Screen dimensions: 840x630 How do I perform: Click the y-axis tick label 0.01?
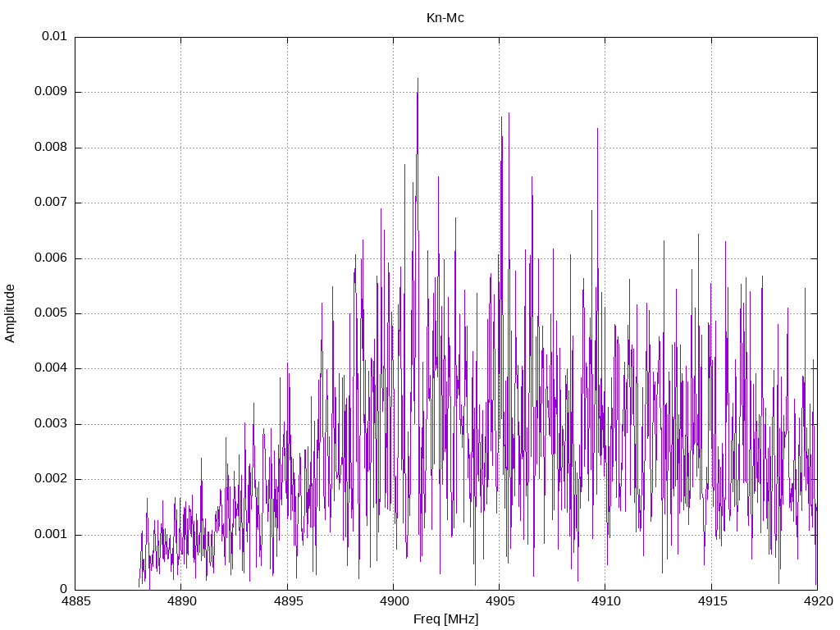coord(54,36)
